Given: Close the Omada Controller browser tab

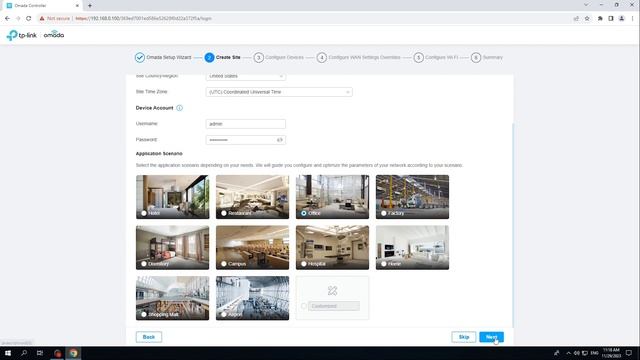Looking at the screenshot, I should [77, 6].
